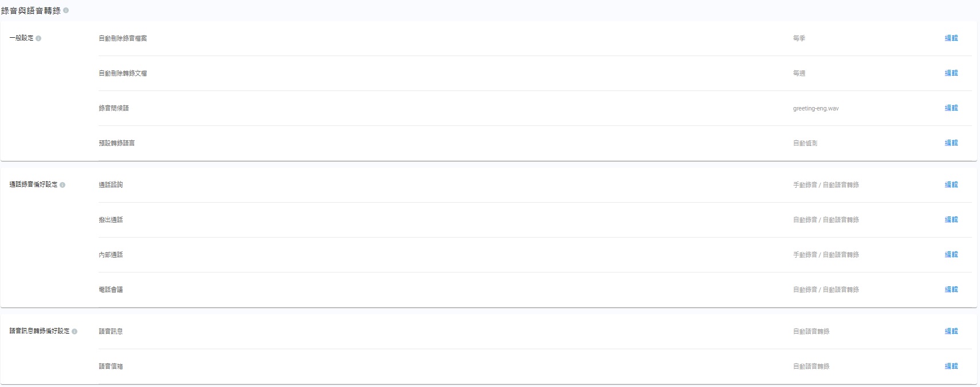Screen dimensions: 980x387
Task: Click the 通話錄音偏好設定 section label
Action: click(x=33, y=185)
